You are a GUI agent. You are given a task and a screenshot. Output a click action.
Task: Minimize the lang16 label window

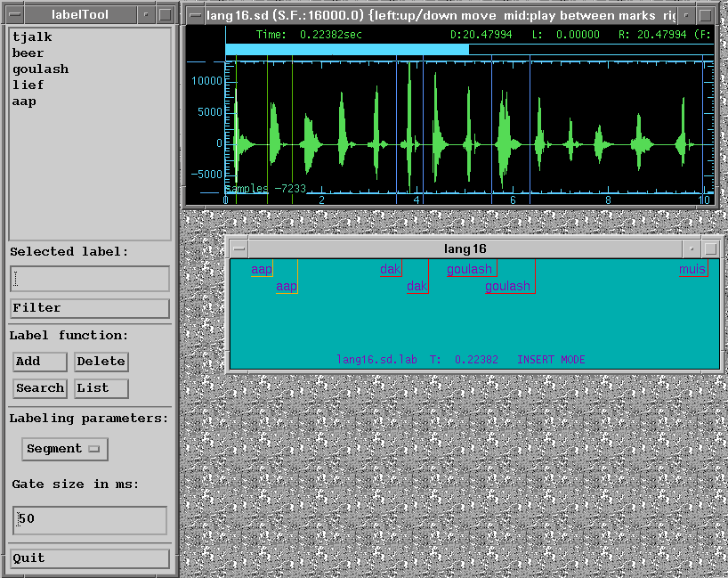pyautogui.click(x=692, y=248)
